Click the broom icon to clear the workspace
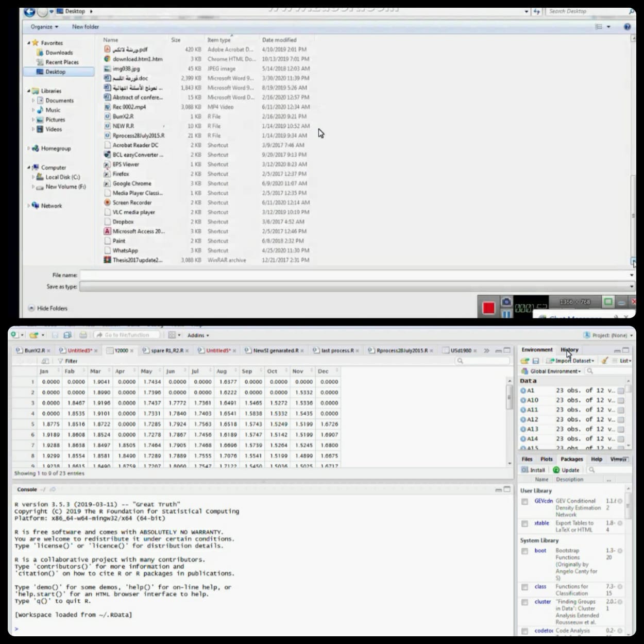This screenshot has height=644, width=644. click(x=605, y=361)
